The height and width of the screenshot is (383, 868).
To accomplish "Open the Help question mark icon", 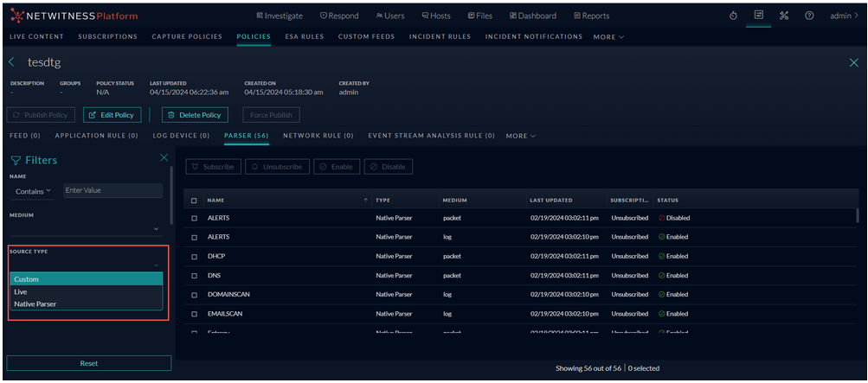I will [x=809, y=16].
